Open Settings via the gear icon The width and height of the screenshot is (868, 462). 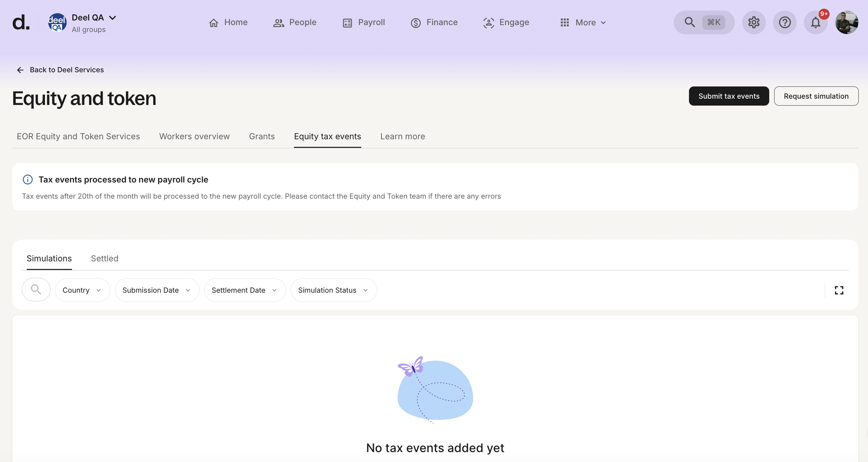[754, 22]
